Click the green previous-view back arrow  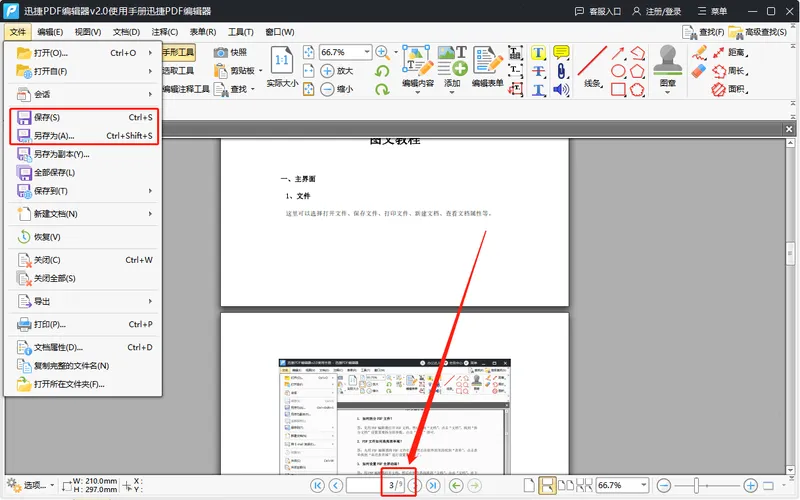(456, 485)
